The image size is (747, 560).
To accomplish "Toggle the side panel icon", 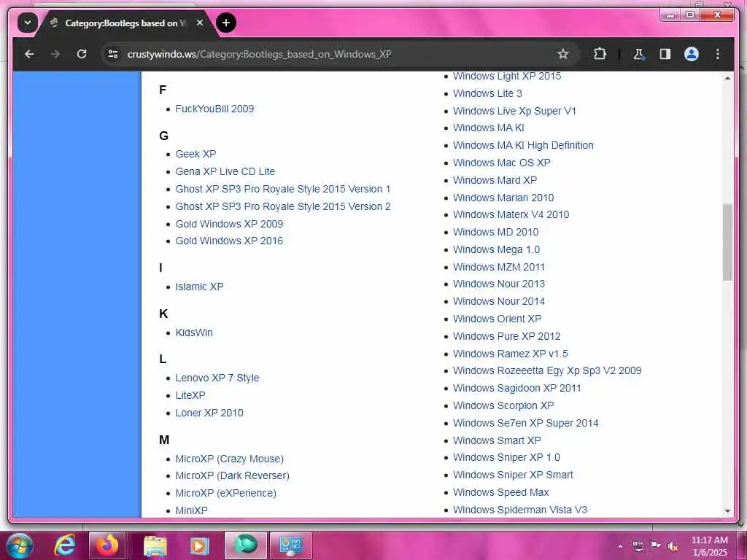I will click(665, 54).
